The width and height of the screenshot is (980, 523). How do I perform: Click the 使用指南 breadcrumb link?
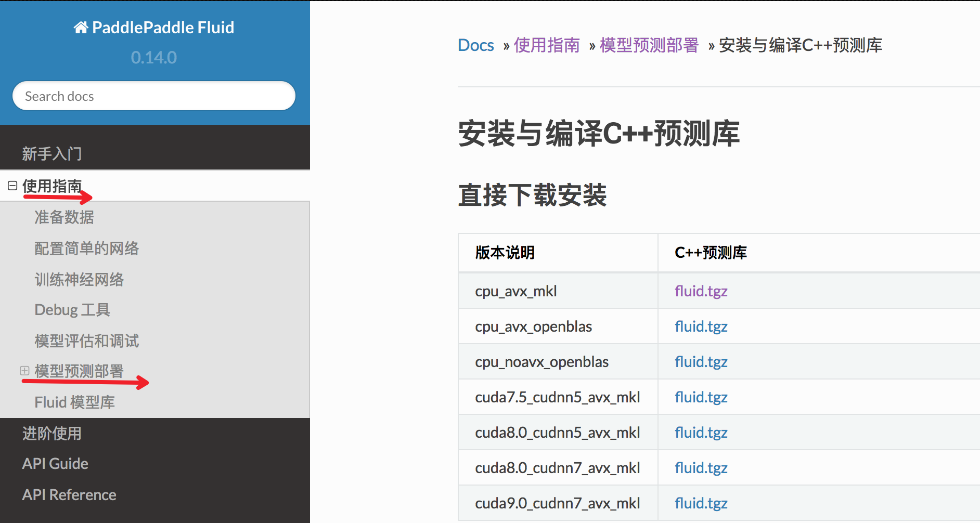click(x=547, y=45)
